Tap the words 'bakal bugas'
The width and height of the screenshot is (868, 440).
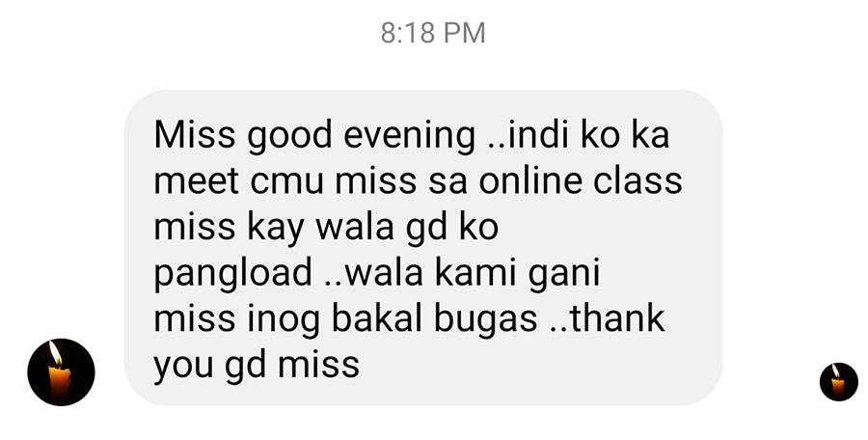coord(435,320)
